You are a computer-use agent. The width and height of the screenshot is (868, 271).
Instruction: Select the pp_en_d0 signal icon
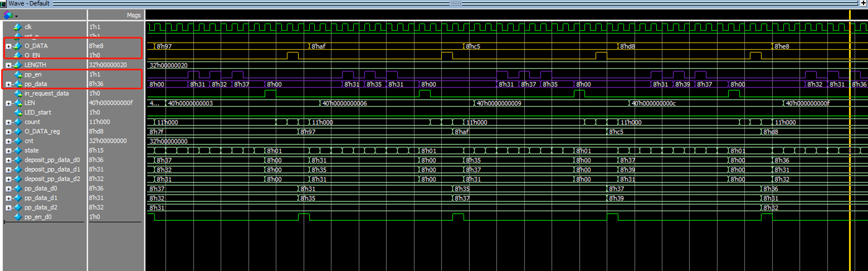click(18, 216)
